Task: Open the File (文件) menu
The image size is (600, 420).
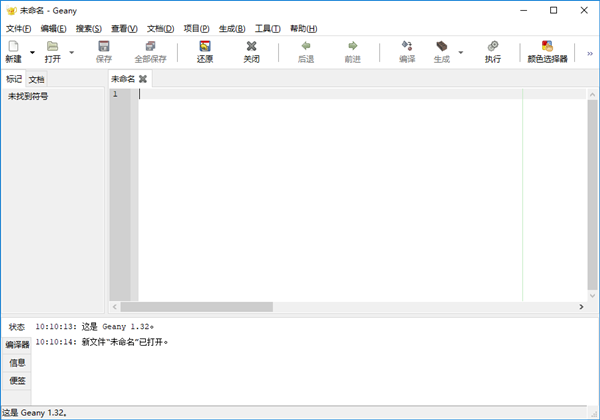Action: [18, 29]
